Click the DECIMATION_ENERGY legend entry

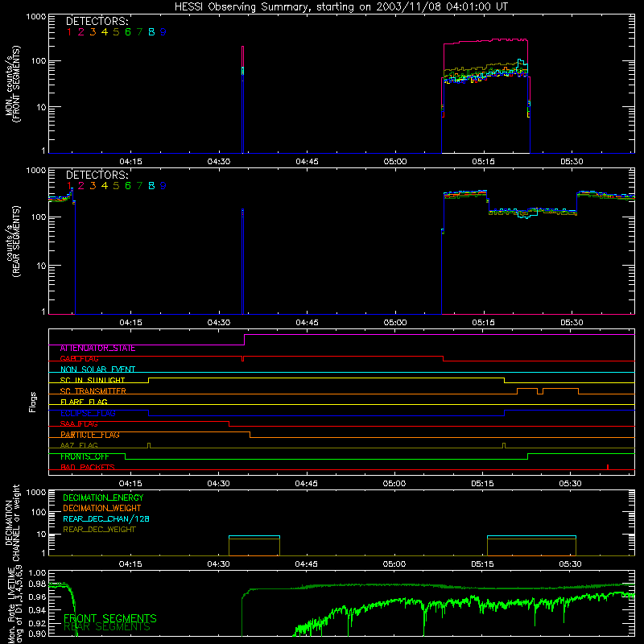pyautogui.click(x=103, y=497)
